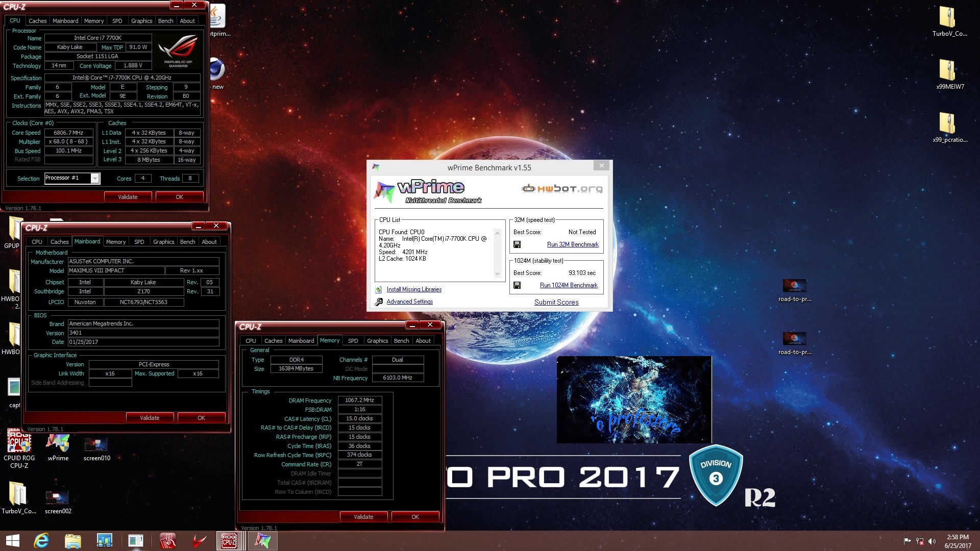Launch CPUID ROG CPU-Z desktop shortcut
980x551 pixels.
19,449
